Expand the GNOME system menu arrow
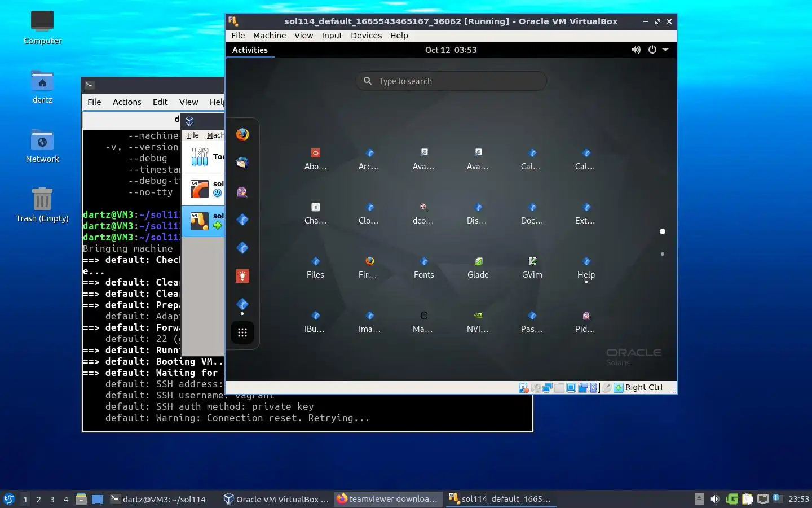The width and height of the screenshot is (812, 508). 665,50
